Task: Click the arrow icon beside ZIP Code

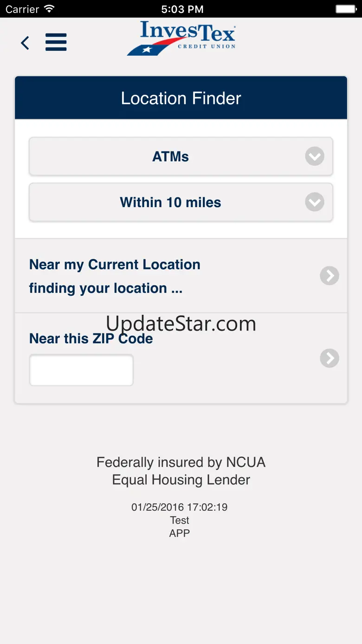Action: click(330, 358)
